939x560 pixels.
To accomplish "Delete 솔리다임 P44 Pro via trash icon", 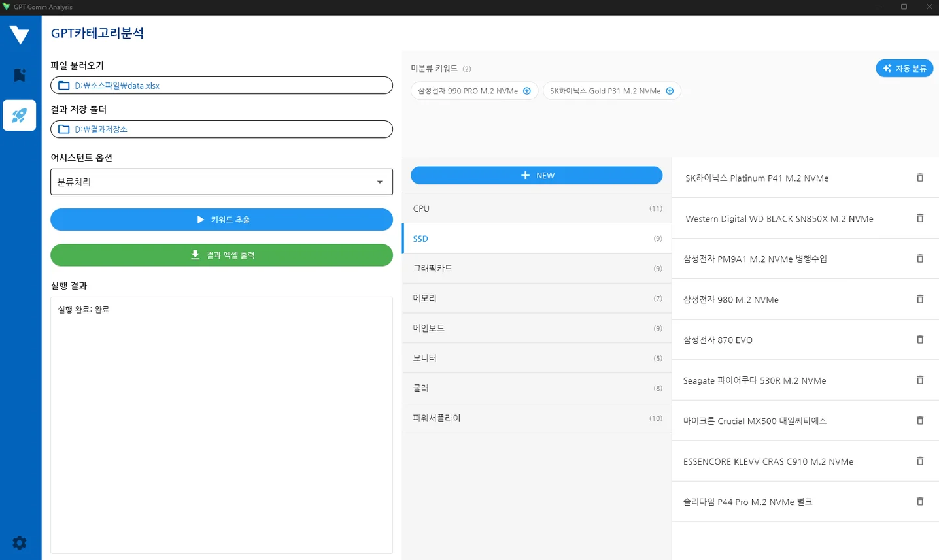I will (x=919, y=501).
